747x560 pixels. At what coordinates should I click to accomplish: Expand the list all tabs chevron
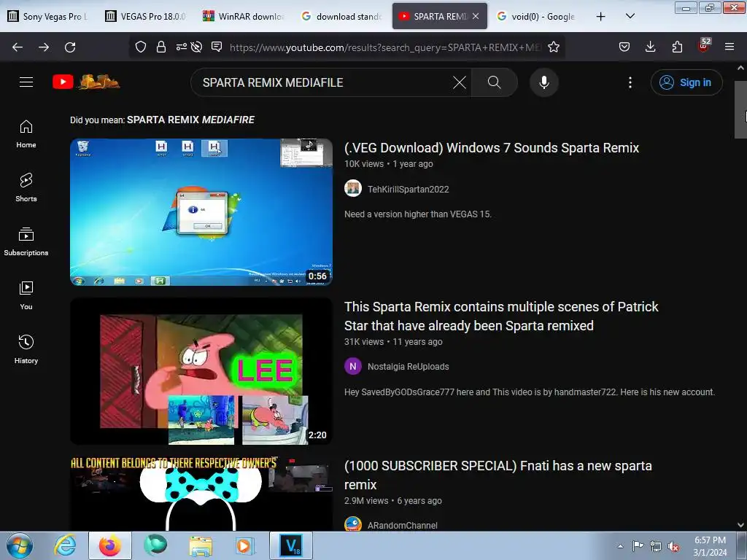[x=630, y=16]
